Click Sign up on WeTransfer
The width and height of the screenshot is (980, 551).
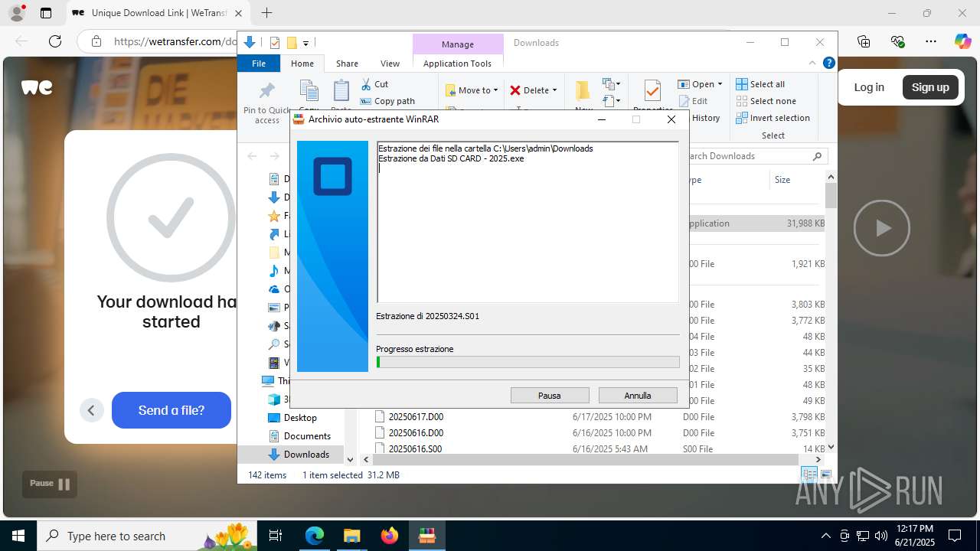(x=930, y=87)
